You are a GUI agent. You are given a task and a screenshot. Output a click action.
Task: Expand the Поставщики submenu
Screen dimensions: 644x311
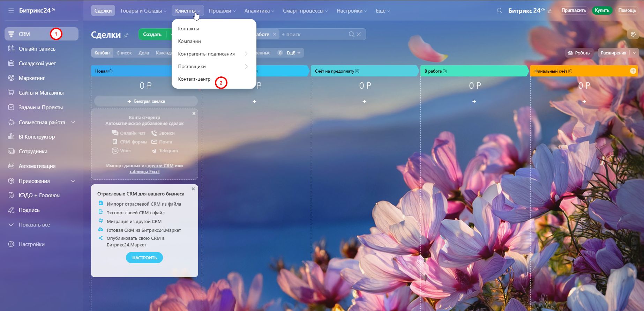click(x=246, y=66)
